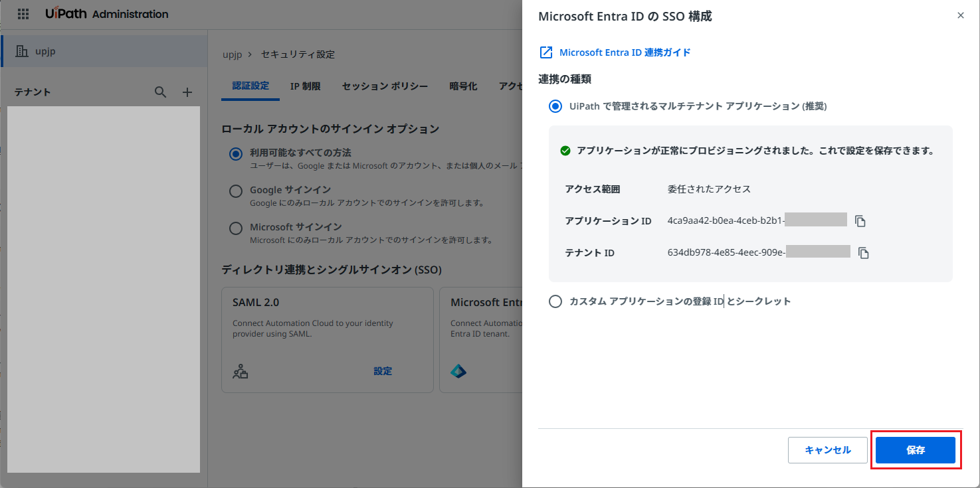The image size is (980, 488).
Task: Click the UiPath Administration logo
Action: [107, 14]
